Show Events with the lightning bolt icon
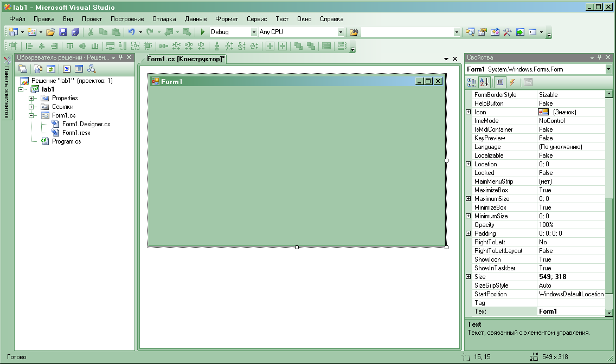The width and height of the screenshot is (616, 364). [x=512, y=82]
